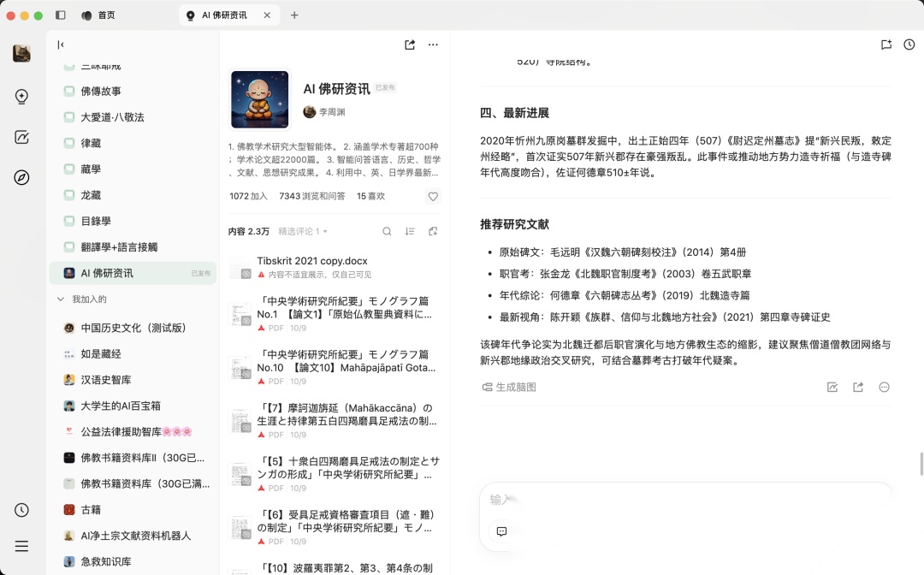Open the【5】十衆白四羯磨具足戒法 PDF
The height and width of the screenshot is (575, 924).
point(335,474)
